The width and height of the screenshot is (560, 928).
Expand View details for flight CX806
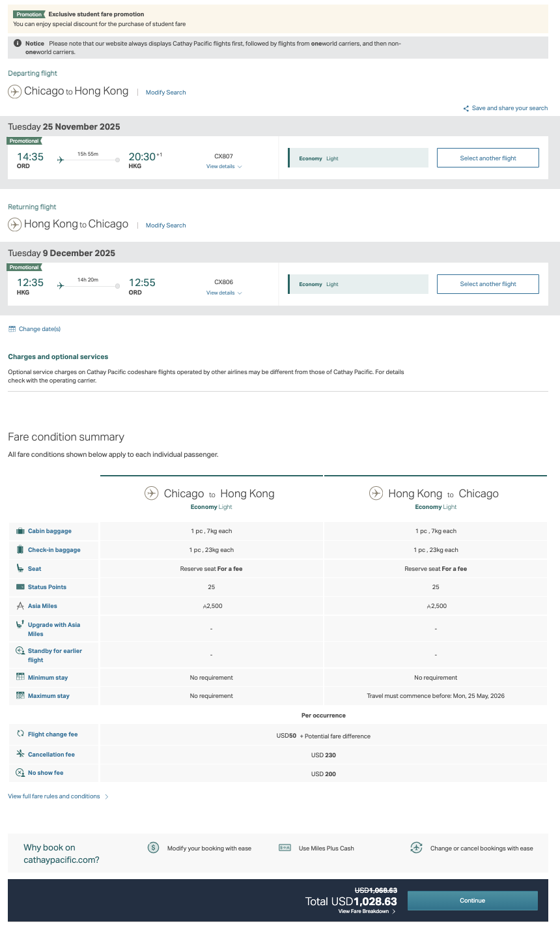click(x=224, y=293)
